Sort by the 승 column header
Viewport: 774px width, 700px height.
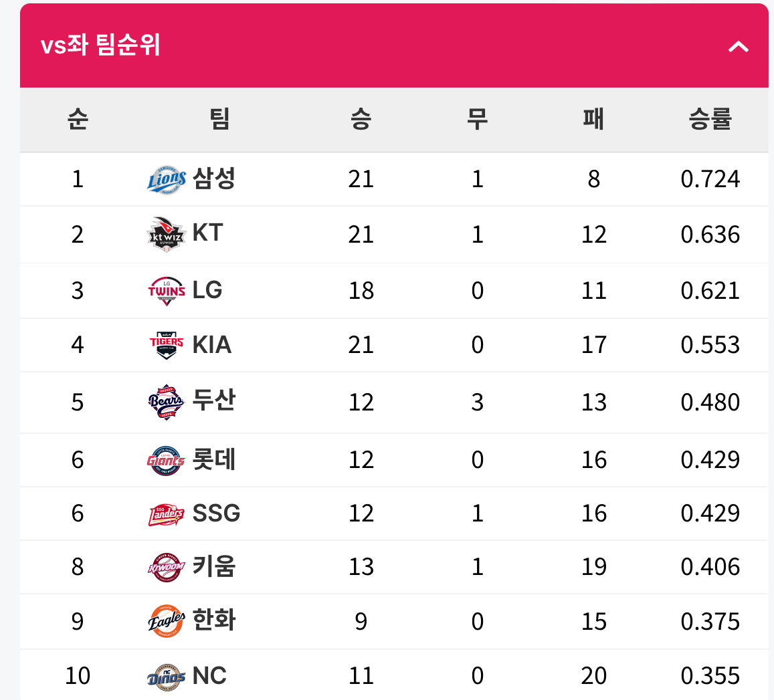pos(361,119)
